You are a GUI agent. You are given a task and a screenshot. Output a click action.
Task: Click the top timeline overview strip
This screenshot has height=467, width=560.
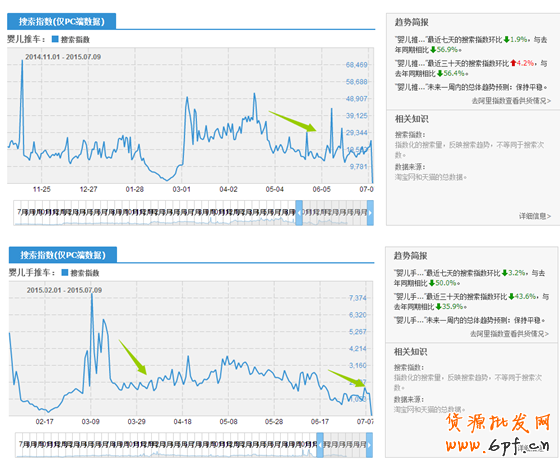(194, 213)
